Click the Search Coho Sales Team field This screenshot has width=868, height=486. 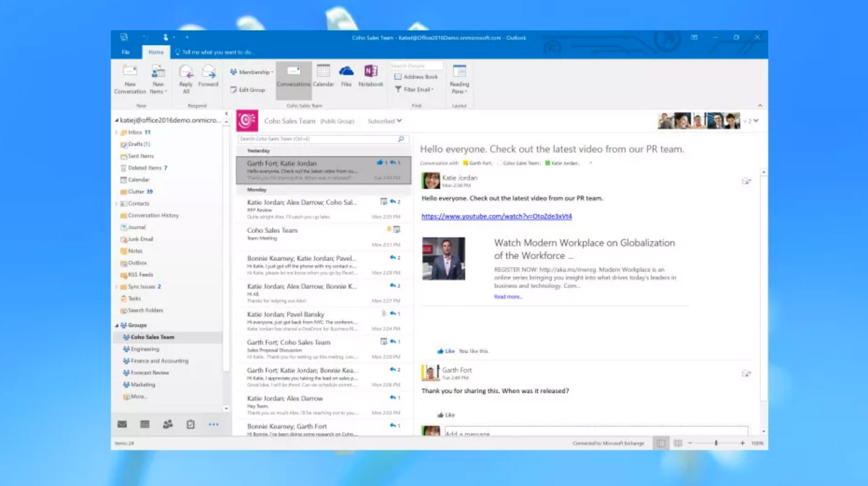coord(317,139)
